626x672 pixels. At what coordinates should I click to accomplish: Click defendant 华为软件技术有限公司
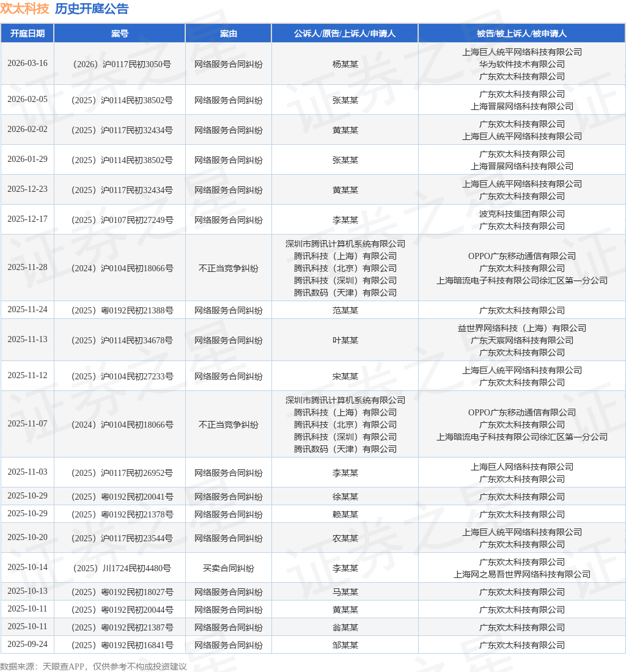(x=522, y=64)
